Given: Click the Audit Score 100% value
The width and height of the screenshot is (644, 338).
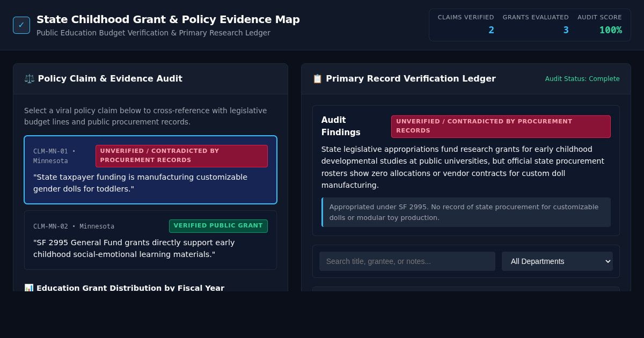Looking at the screenshot, I should [x=611, y=30].
